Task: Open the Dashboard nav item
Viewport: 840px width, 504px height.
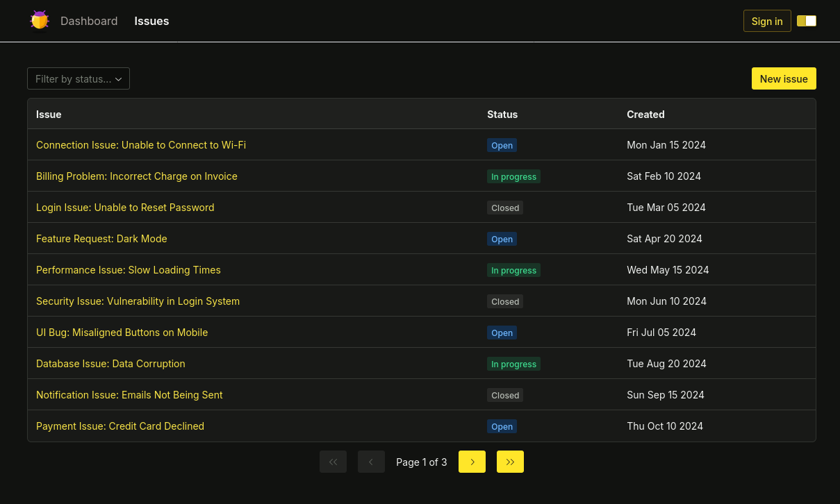Action: [x=89, y=21]
